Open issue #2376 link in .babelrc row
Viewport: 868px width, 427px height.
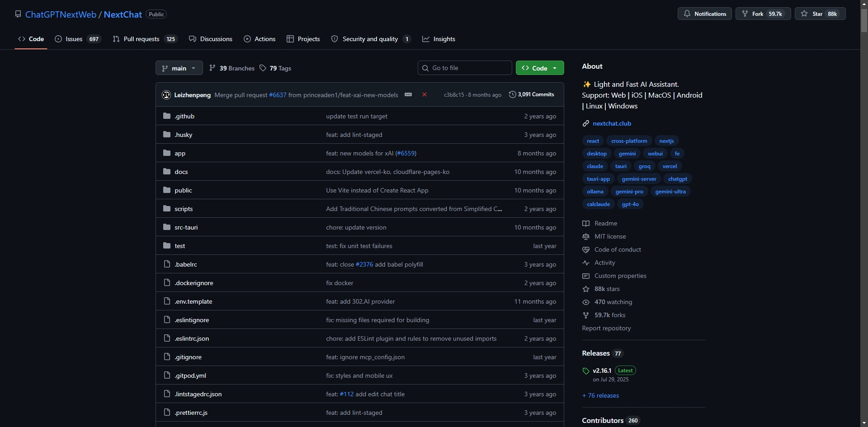364,264
